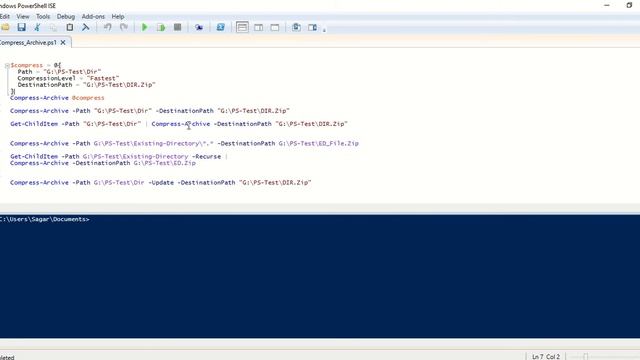The image size is (640, 360).
Task: Click the CompressionLevel "Fastest" line
Action: click(x=68, y=78)
